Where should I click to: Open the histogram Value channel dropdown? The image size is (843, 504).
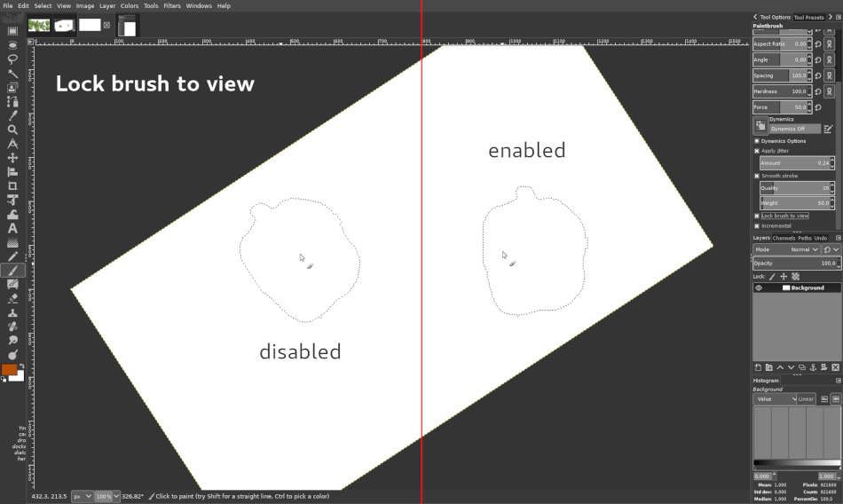coord(776,399)
